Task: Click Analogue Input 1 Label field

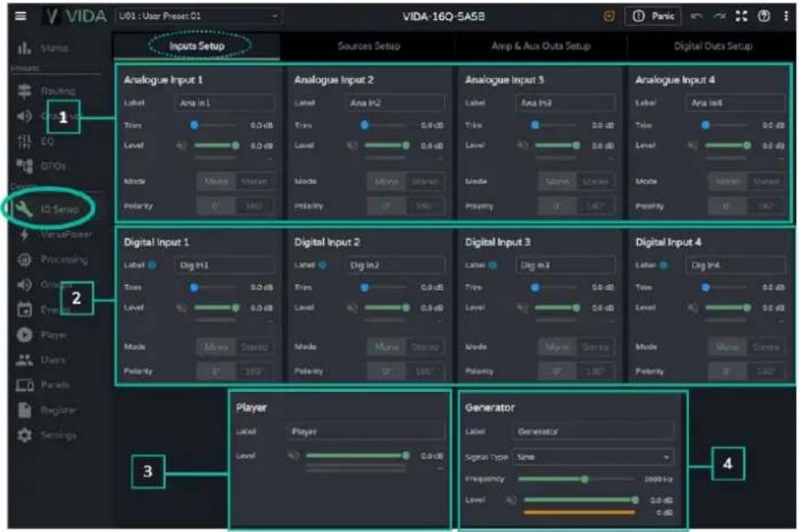Action: (x=224, y=103)
